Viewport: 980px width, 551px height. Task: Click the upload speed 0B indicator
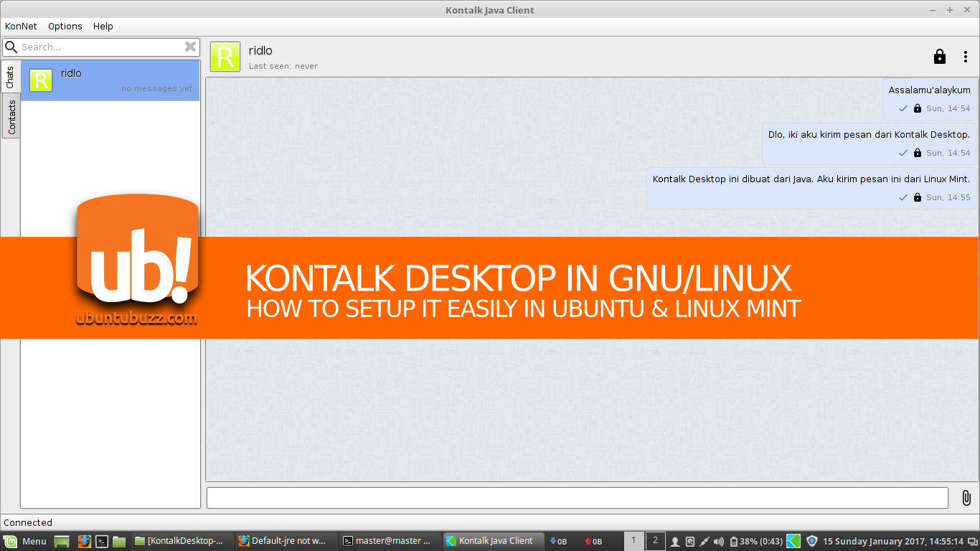click(x=593, y=542)
